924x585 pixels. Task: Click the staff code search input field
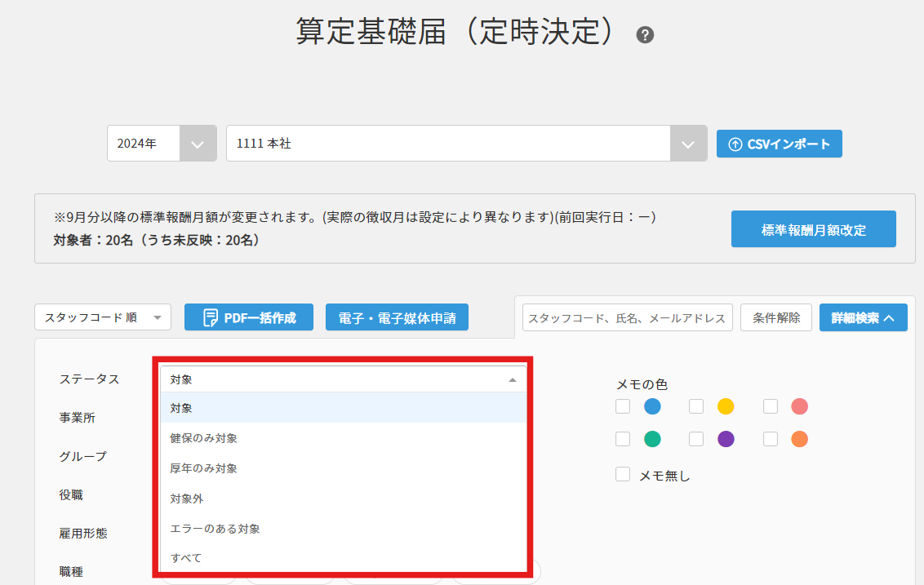coord(627,317)
